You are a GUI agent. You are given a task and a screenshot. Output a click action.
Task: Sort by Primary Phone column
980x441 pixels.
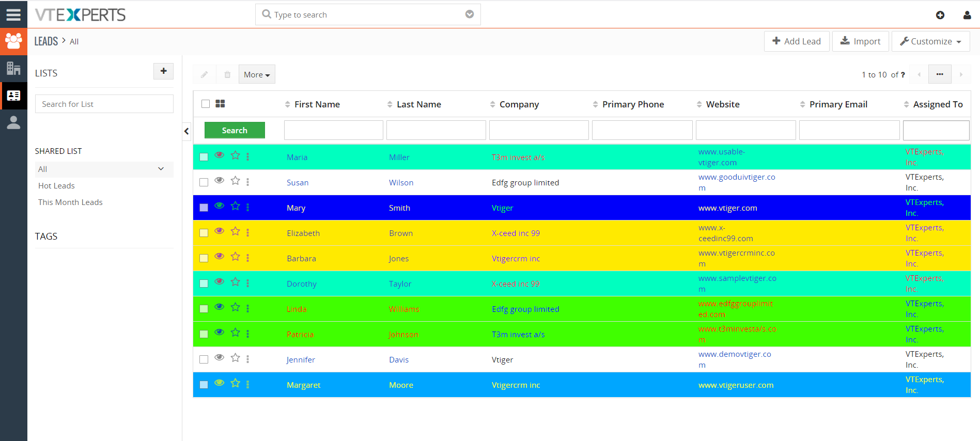[x=633, y=104]
